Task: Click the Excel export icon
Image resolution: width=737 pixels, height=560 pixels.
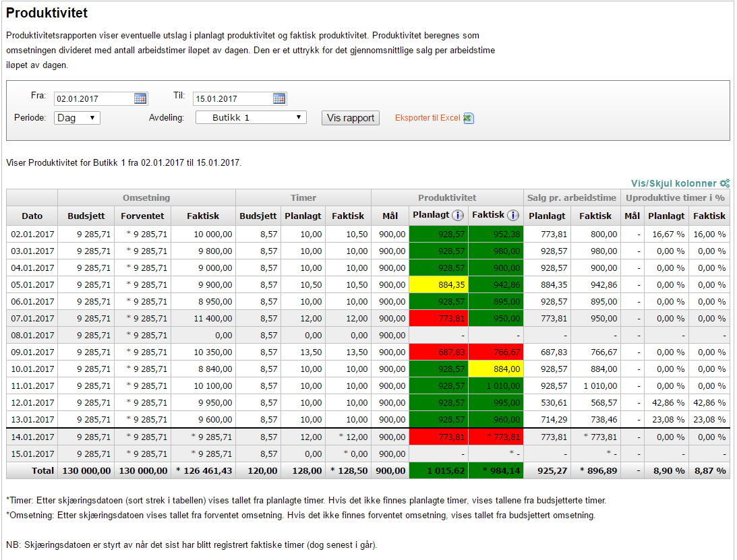Action: point(468,118)
